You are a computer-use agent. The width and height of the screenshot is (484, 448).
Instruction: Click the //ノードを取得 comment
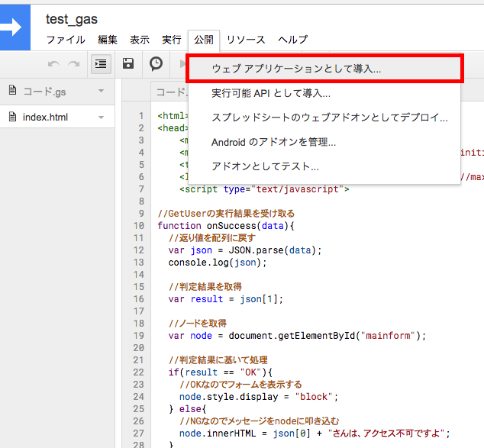tap(198, 324)
